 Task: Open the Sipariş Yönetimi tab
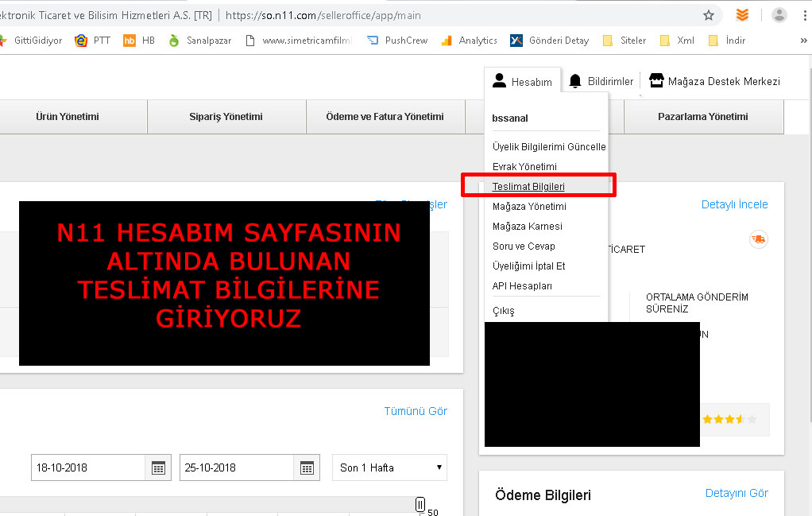[226, 116]
